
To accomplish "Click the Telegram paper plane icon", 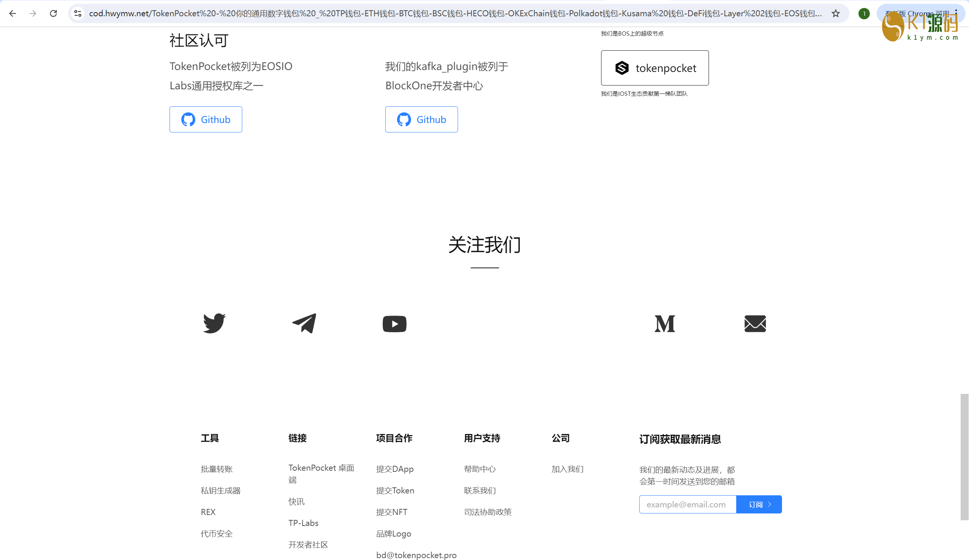I will point(304,323).
